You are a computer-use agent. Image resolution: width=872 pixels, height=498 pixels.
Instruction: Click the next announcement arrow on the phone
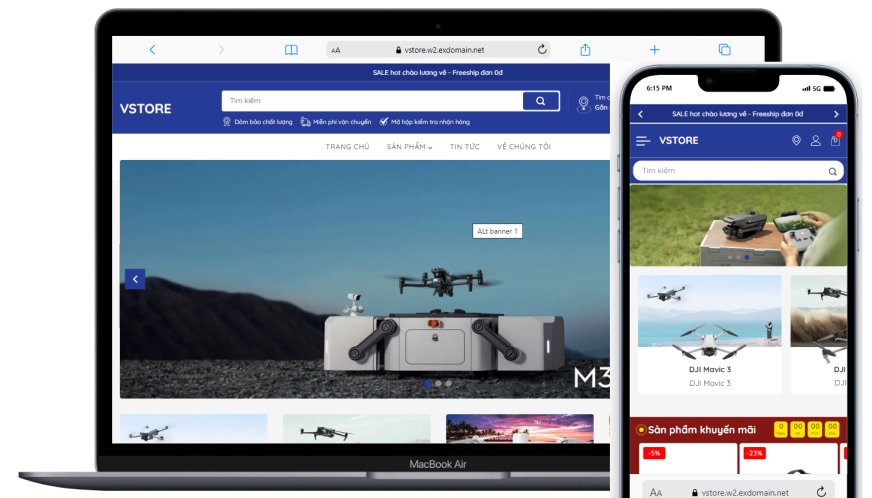pos(836,114)
